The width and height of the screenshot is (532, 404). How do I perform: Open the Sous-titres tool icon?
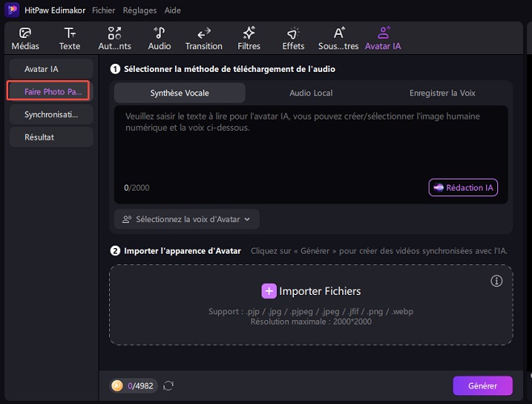[x=337, y=33]
